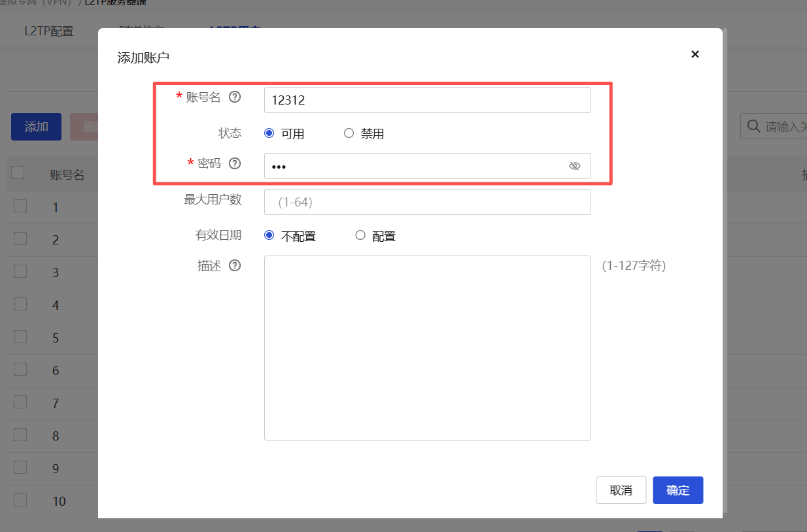Click into the 最大用户数 input field

427,202
